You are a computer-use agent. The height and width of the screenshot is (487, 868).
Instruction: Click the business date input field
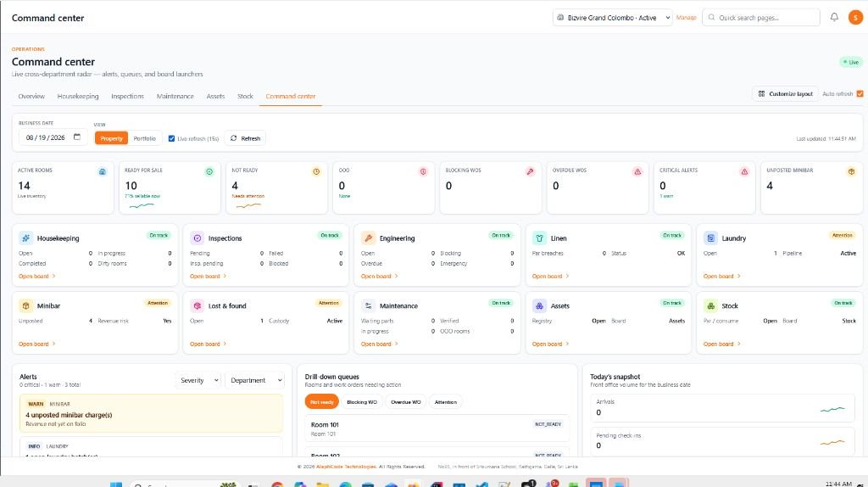pyautogui.click(x=53, y=137)
